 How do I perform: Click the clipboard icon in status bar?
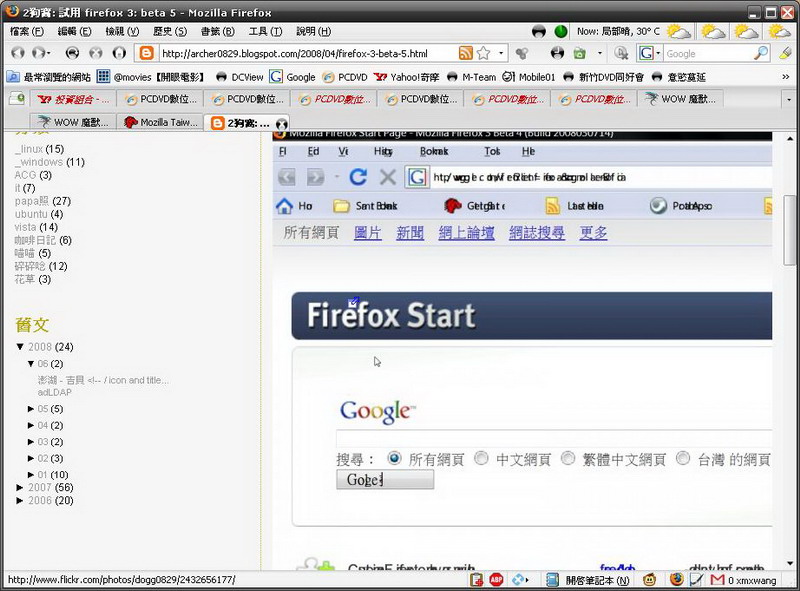click(477, 580)
